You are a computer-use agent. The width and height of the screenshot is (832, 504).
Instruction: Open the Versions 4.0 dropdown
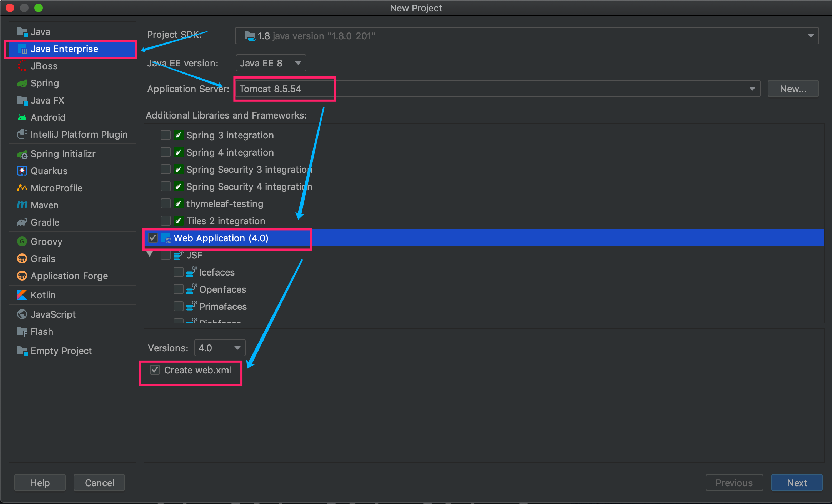[220, 348]
